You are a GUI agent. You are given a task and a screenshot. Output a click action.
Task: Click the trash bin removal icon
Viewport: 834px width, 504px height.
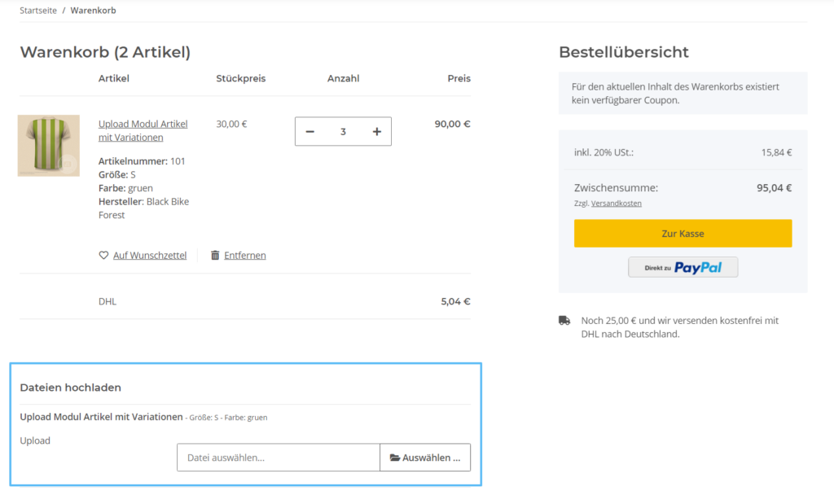click(x=214, y=255)
